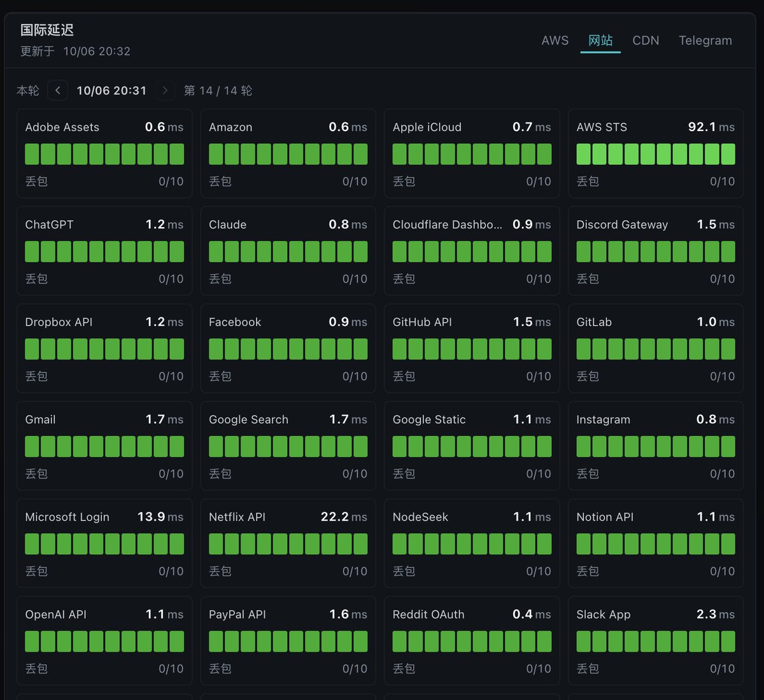Select the 网站 tab

[600, 40]
